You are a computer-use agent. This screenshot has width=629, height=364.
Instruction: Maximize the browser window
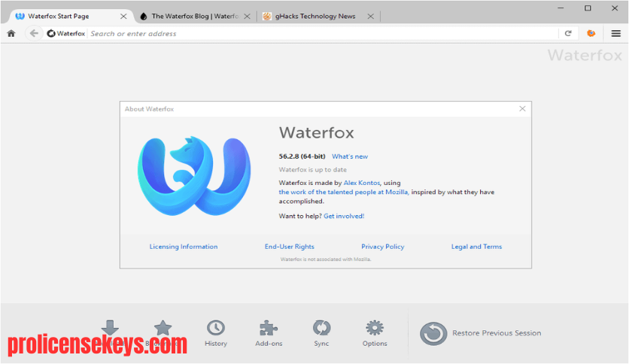coord(588,8)
